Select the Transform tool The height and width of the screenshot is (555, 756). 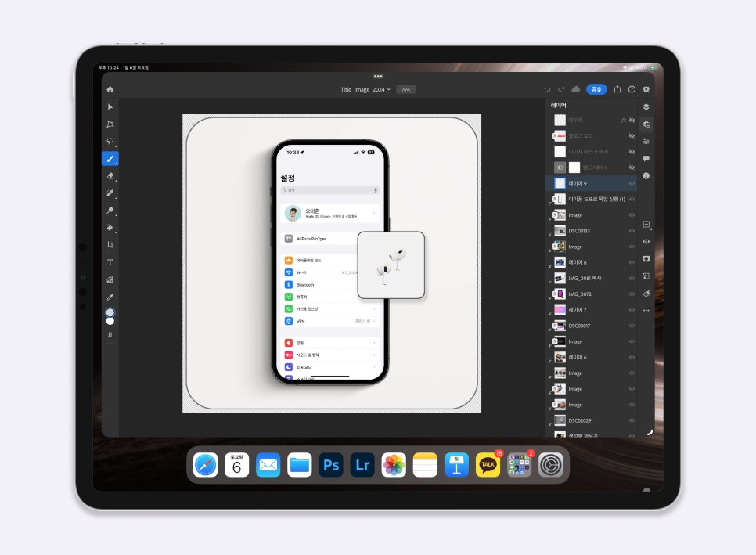point(110,124)
